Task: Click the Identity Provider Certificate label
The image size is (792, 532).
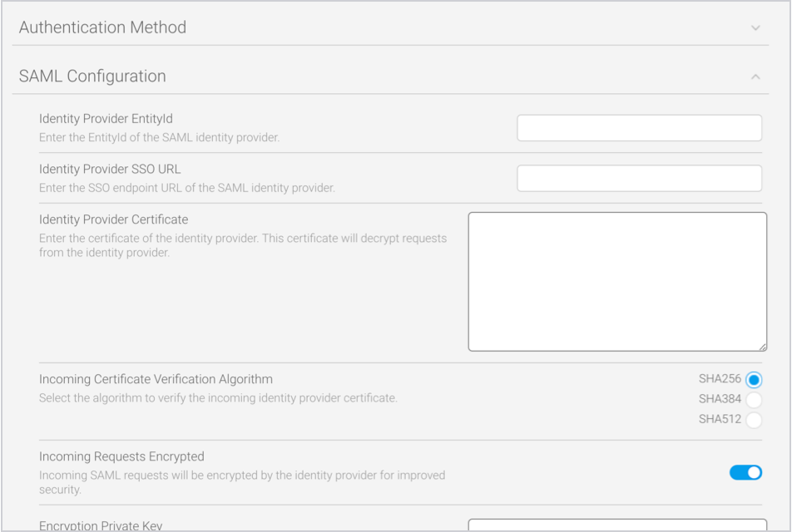Action: [113, 219]
